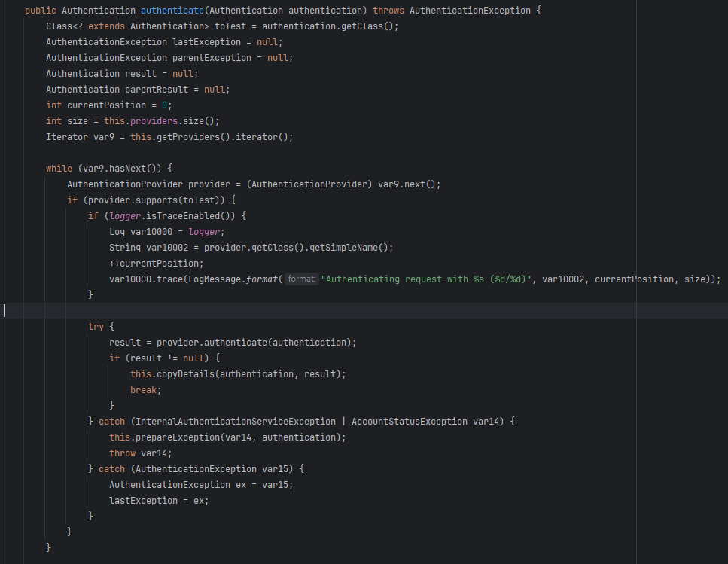Click the Iterator type name
The image size is (728, 564).
click(x=67, y=137)
